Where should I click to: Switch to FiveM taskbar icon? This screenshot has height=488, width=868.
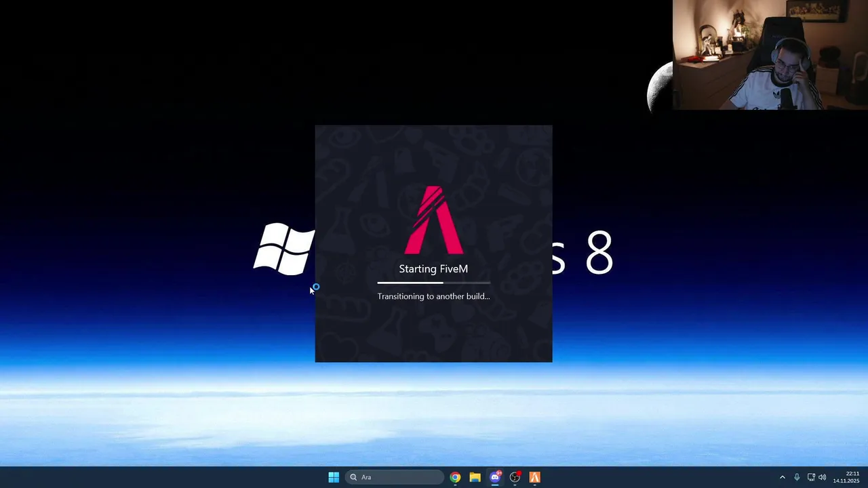[534, 477]
